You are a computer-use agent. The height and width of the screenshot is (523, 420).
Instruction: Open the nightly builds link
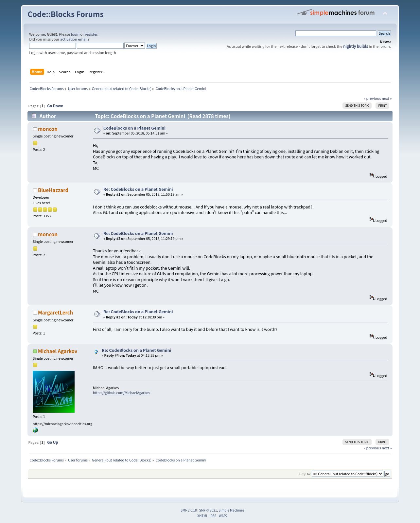[356, 46]
